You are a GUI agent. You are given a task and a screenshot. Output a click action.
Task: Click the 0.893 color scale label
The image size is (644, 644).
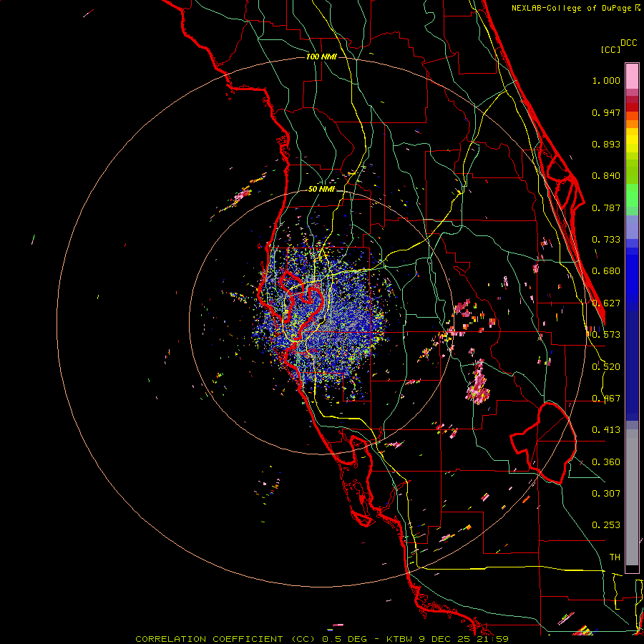click(x=606, y=144)
